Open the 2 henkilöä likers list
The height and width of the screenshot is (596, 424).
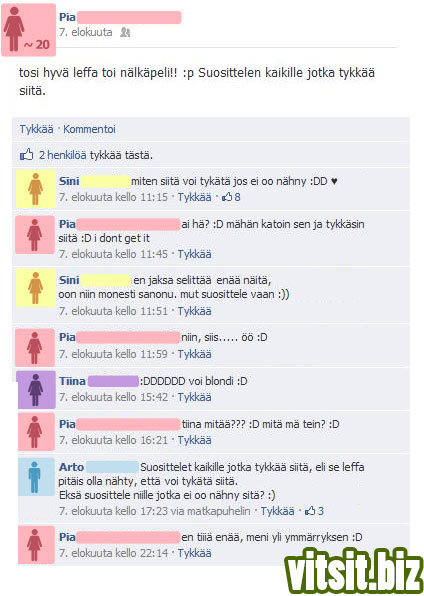63,155
